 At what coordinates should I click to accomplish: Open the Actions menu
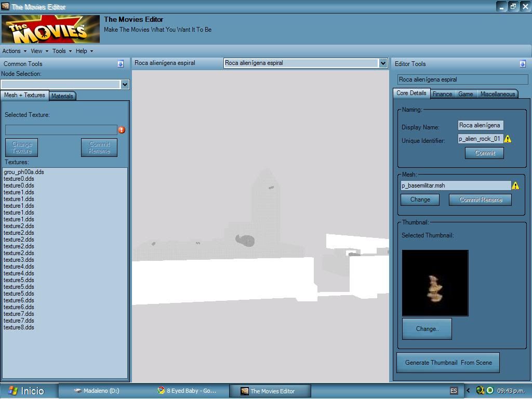point(14,51)
